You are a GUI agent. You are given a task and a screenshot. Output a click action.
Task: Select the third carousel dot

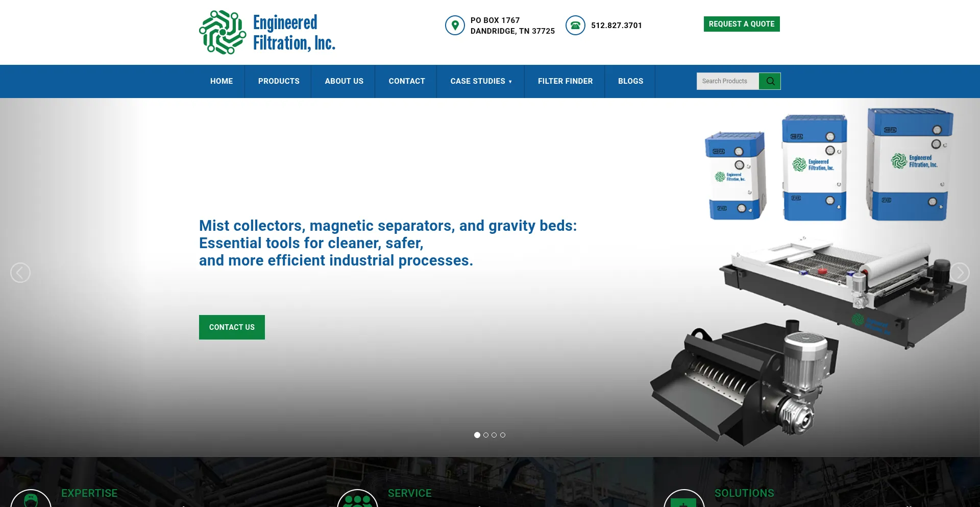[x=494, y=435]
